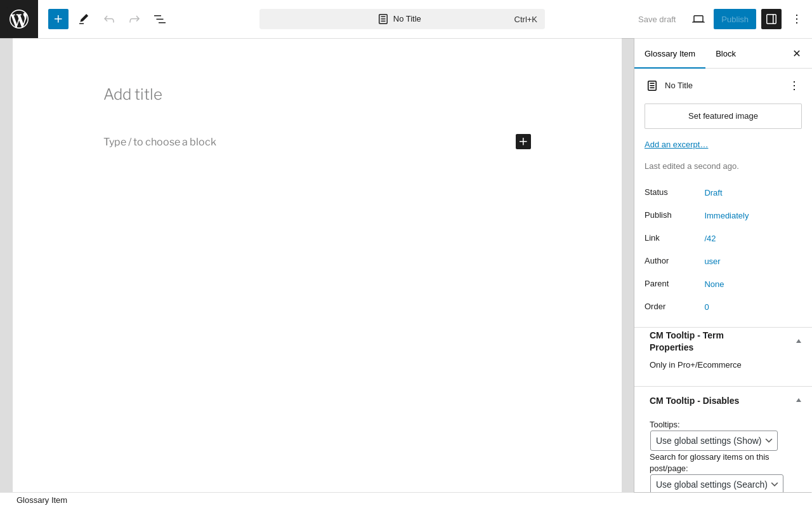Click the inline add block plus button

click(523, 142)
